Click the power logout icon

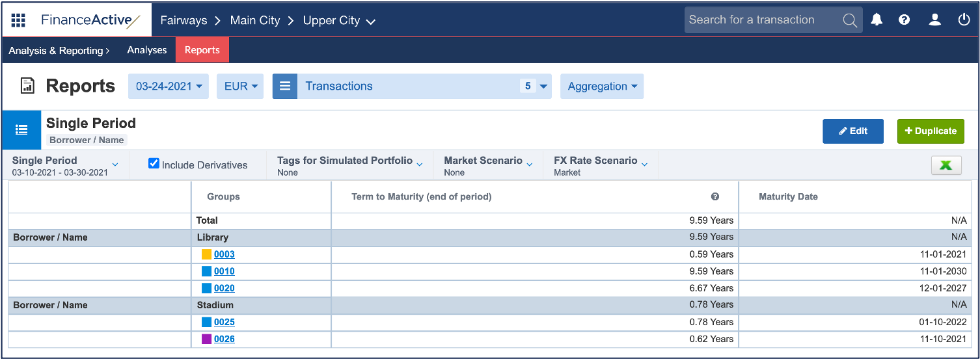point(964,20)
